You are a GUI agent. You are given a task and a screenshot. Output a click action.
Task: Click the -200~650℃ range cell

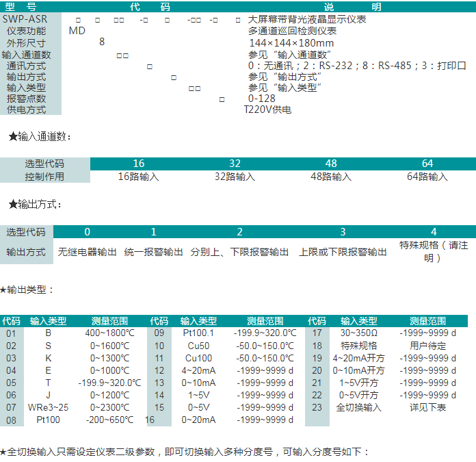pos(109,420)
